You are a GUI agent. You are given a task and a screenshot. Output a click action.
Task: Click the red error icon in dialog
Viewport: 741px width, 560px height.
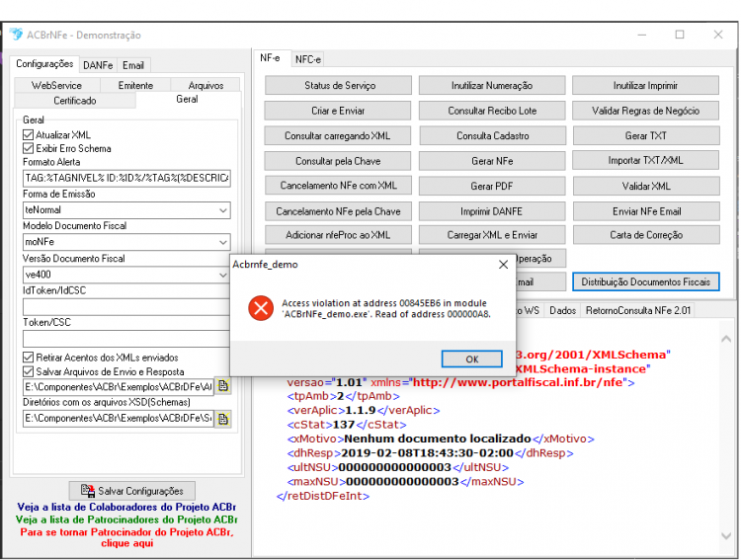tap(261, 308)
